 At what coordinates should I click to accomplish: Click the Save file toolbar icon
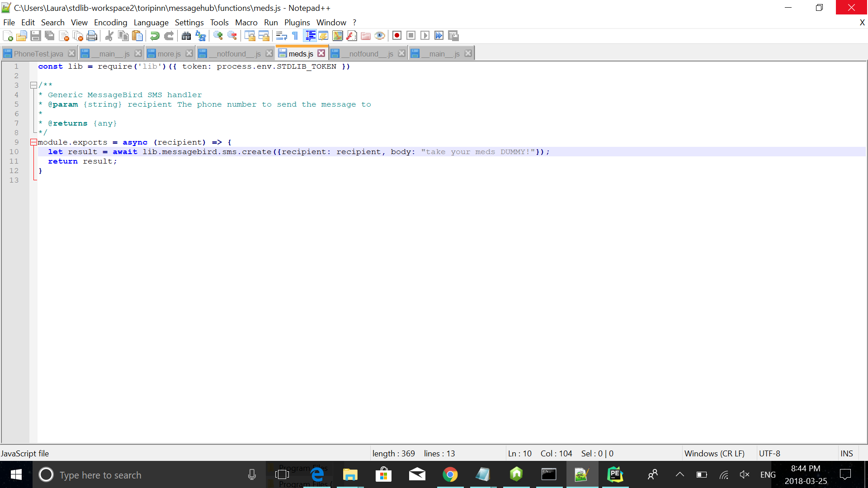coord(36,36)
